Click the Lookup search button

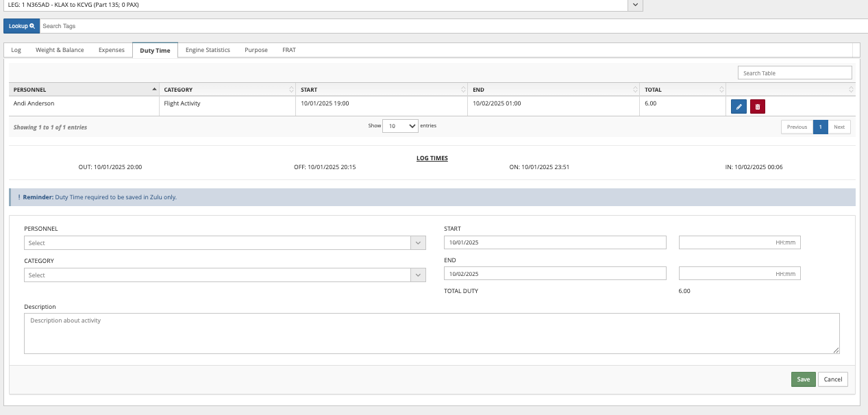pyautogui.click(x=21, y=26)
